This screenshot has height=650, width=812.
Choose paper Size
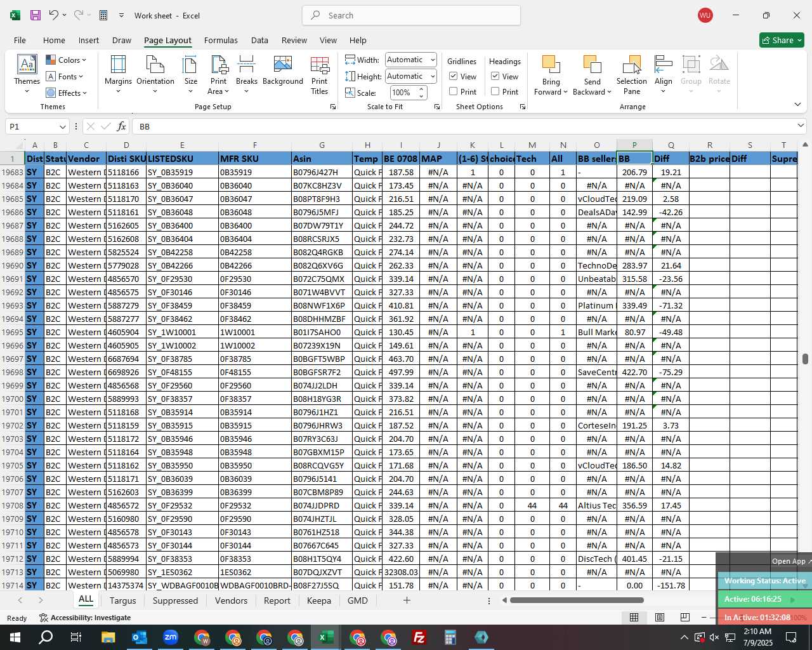coord(190,75)
